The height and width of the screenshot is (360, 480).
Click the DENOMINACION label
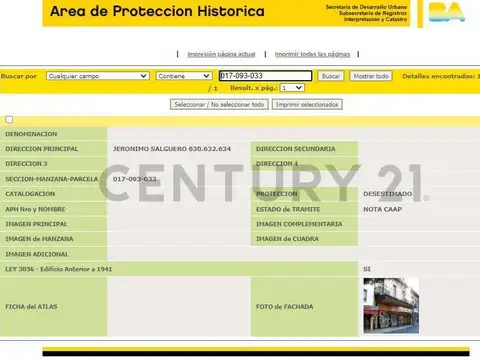[x=31, y=134]
